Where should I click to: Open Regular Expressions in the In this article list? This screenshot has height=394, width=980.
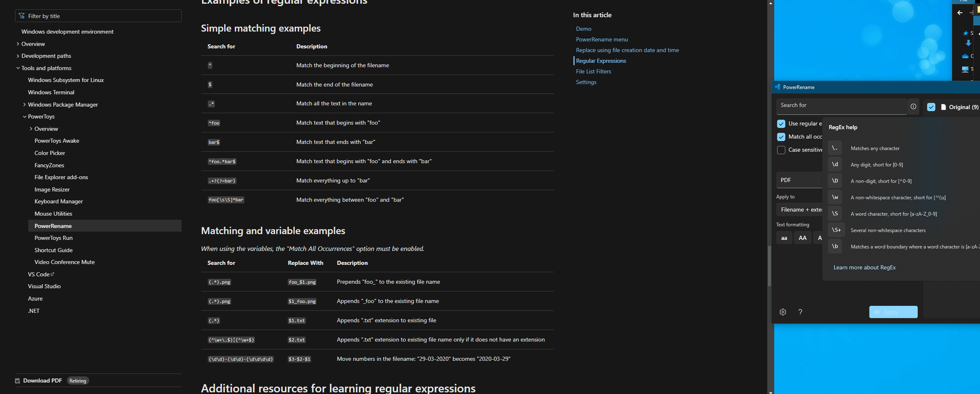click(601, 60)
